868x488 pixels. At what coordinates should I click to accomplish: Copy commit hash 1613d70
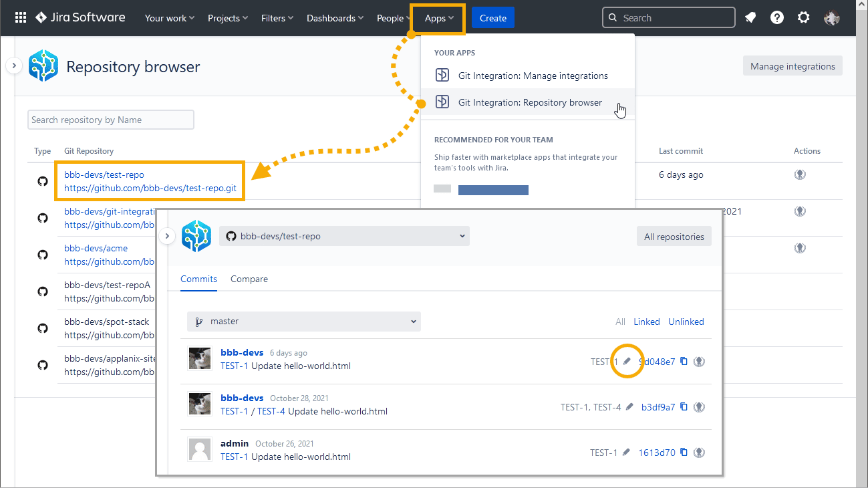[x=684, y=452]
